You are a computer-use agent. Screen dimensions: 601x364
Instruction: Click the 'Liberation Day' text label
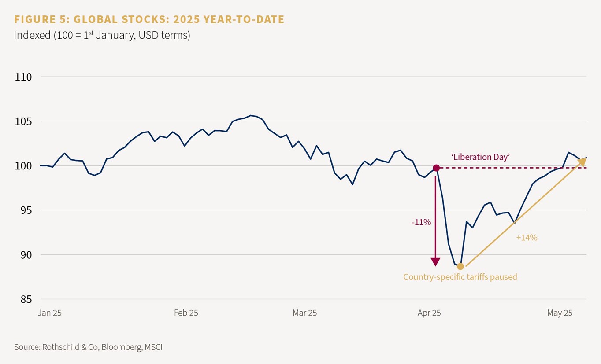coord(480,157)
